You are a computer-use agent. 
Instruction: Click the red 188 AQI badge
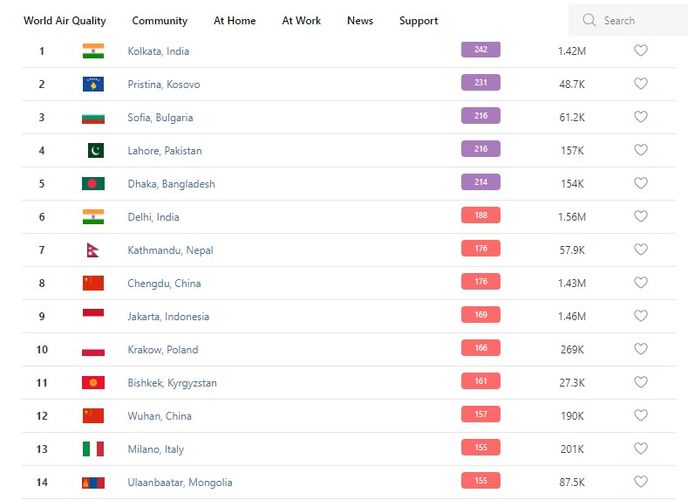[x=480, y=216]
